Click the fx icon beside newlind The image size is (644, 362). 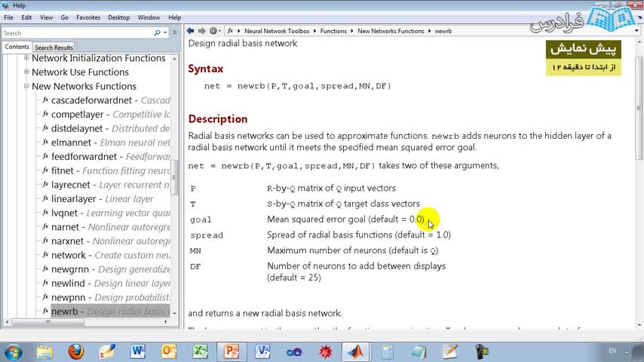[x=45, y=283]
